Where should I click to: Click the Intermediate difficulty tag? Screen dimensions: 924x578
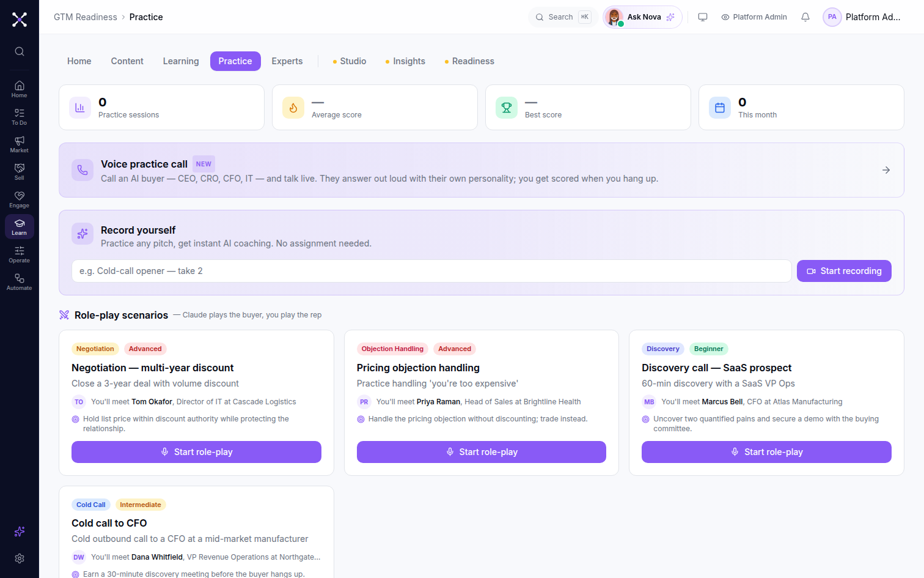coord(141,505)
